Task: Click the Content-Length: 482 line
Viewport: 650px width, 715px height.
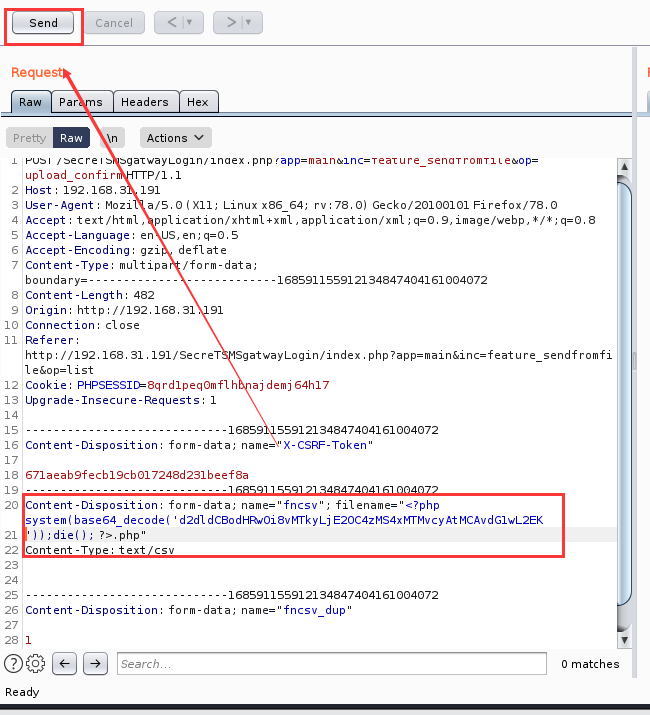Action: pos(90,295)
